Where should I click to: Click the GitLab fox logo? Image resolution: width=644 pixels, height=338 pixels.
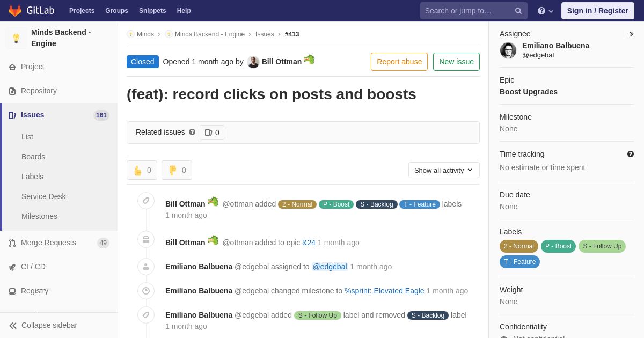[x=15, y=11]
